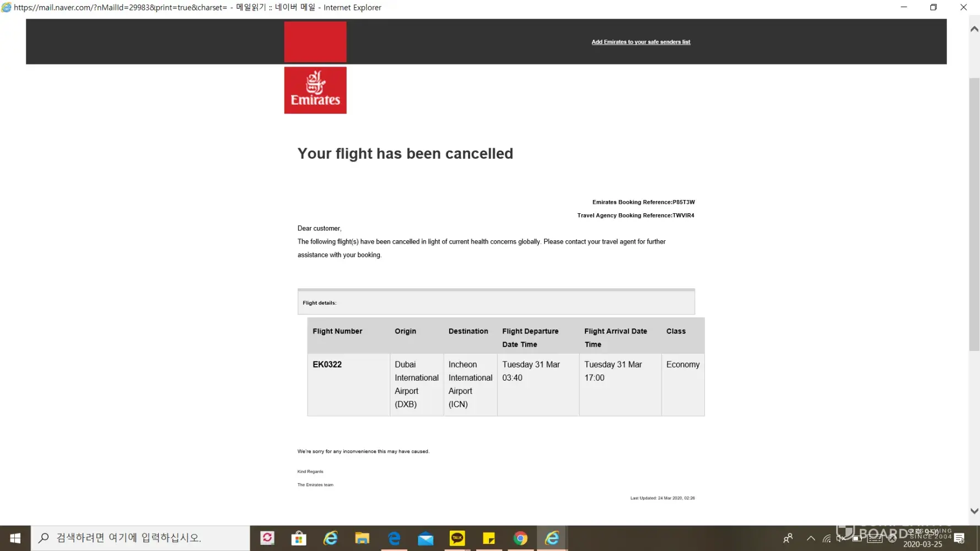Open File Explorer from the taskbar
980x551 pixels.
tap(362, 538)
